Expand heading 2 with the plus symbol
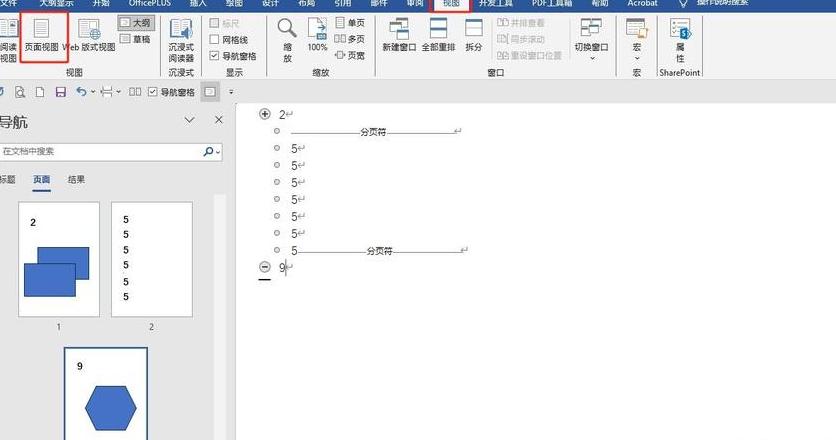 click(264, 114)
